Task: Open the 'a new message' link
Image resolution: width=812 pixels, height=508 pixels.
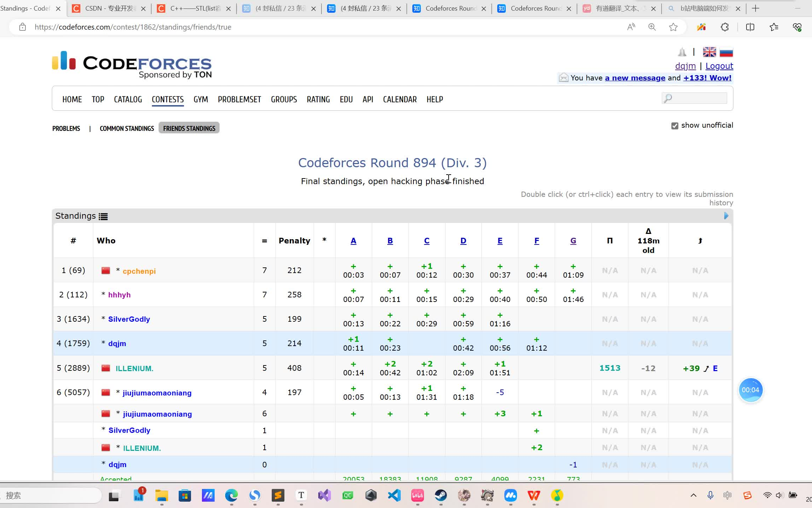Action: tap(635, 78)
